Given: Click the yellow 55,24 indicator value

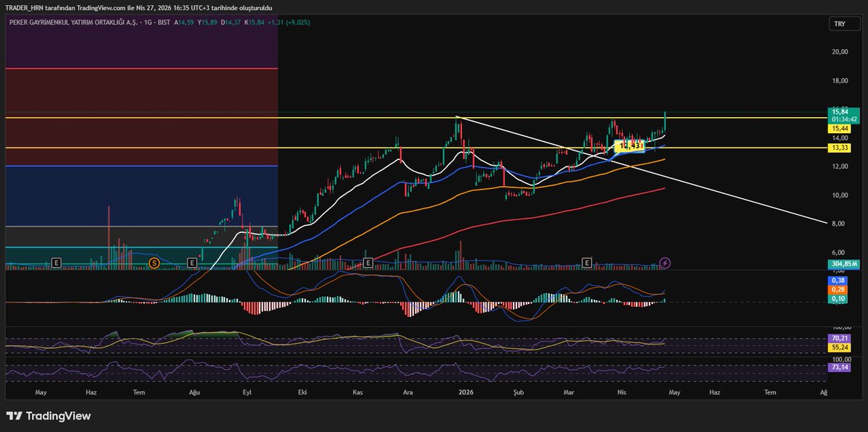Looking at the screenshot, I should coord(840,347).
